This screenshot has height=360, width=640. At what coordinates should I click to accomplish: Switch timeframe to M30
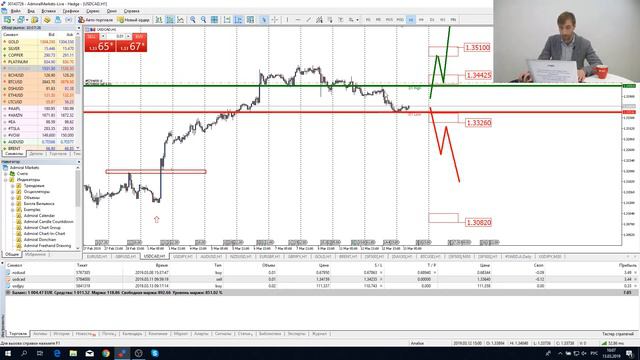point(400,20)
